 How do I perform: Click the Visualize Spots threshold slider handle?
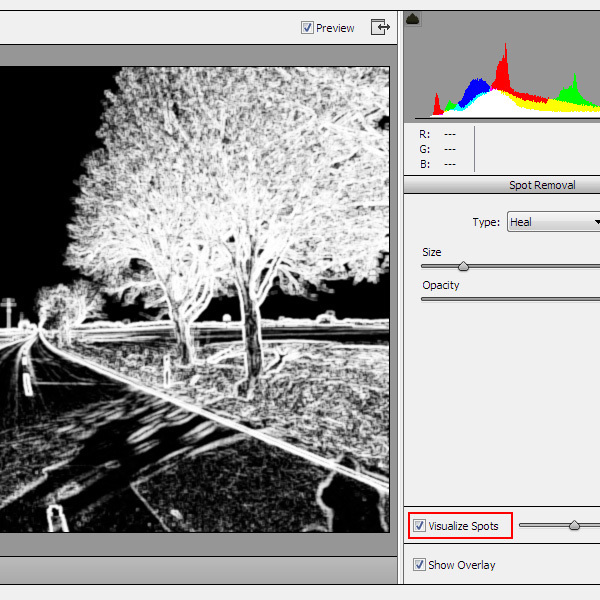point(574,525)
